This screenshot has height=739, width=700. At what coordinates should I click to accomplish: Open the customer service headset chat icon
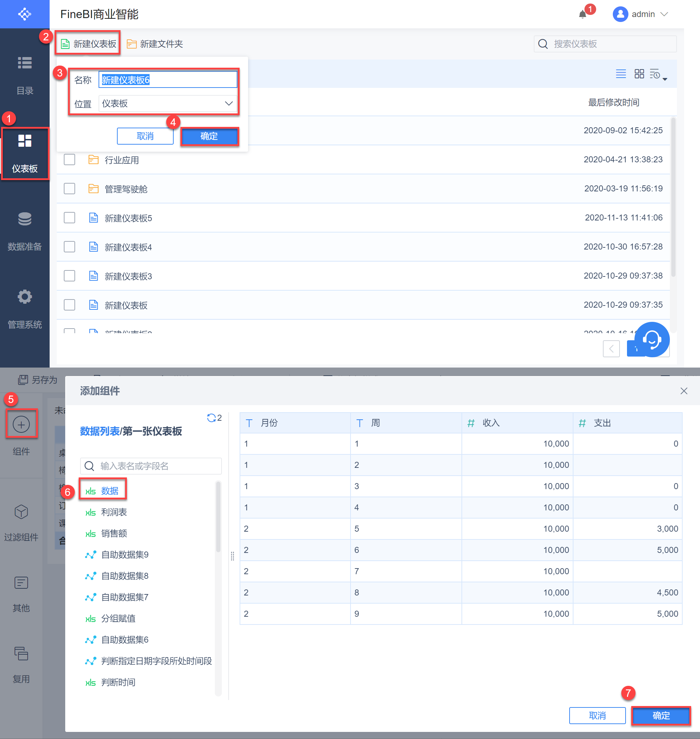[651, 339]
